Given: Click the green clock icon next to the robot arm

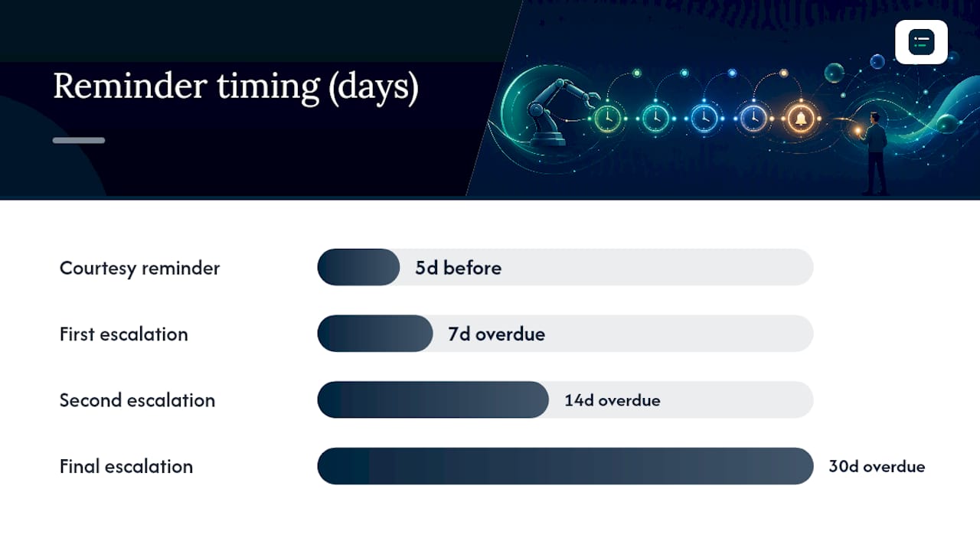Looking at the screenshot, I should [608, 118].
